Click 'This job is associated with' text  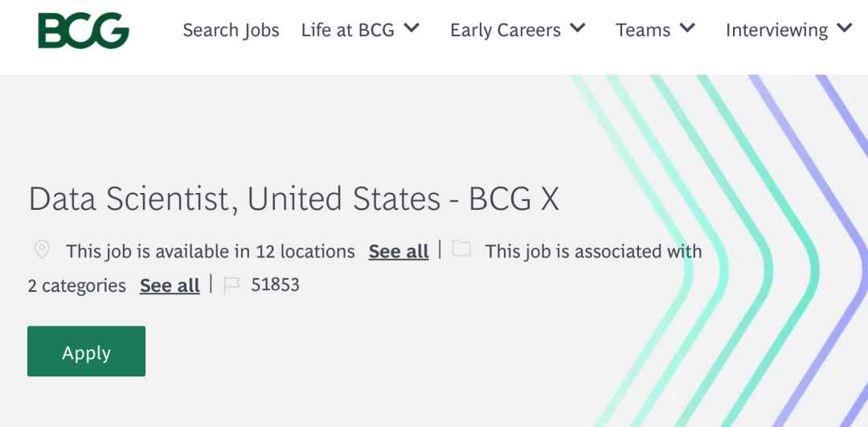593,252
